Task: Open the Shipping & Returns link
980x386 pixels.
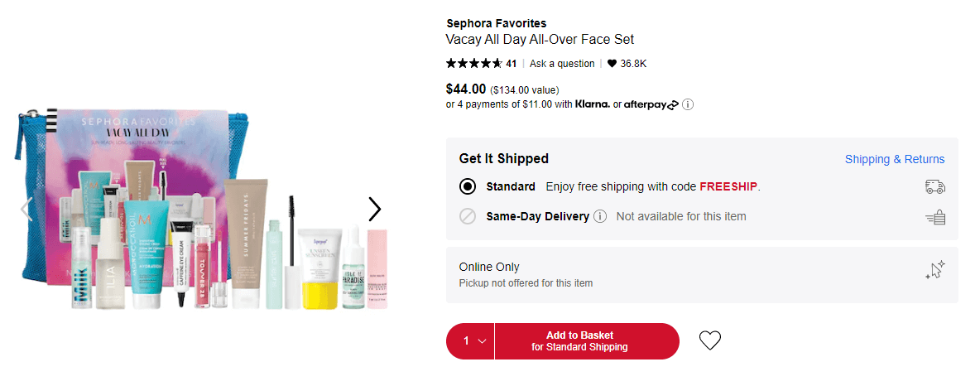Action: 895,159
